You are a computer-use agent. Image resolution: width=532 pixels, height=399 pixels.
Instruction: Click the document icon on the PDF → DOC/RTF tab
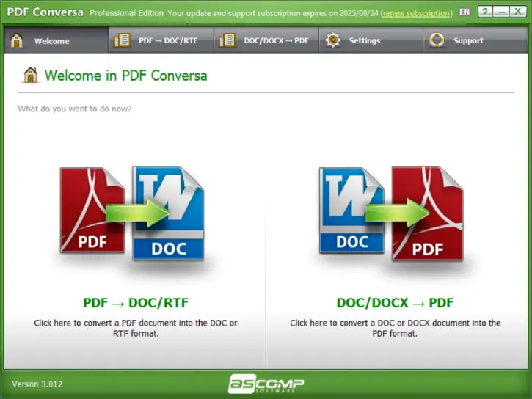pos(122,40)
